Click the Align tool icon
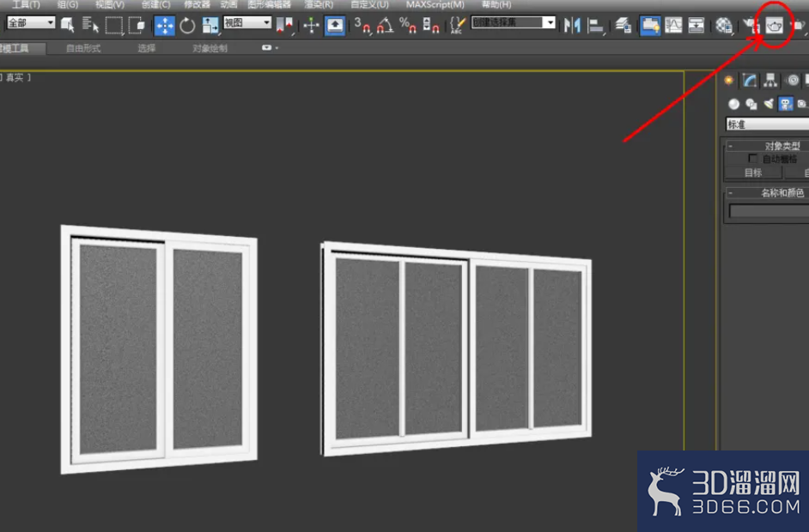The height and width of the screenshot is (532, 809). coord(596,25)
